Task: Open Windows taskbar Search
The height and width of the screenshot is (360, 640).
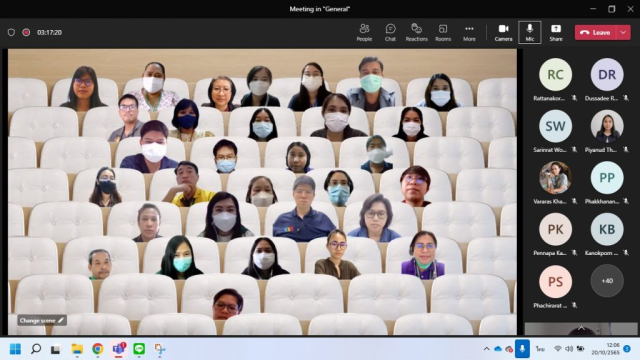Action: point(36,349)
